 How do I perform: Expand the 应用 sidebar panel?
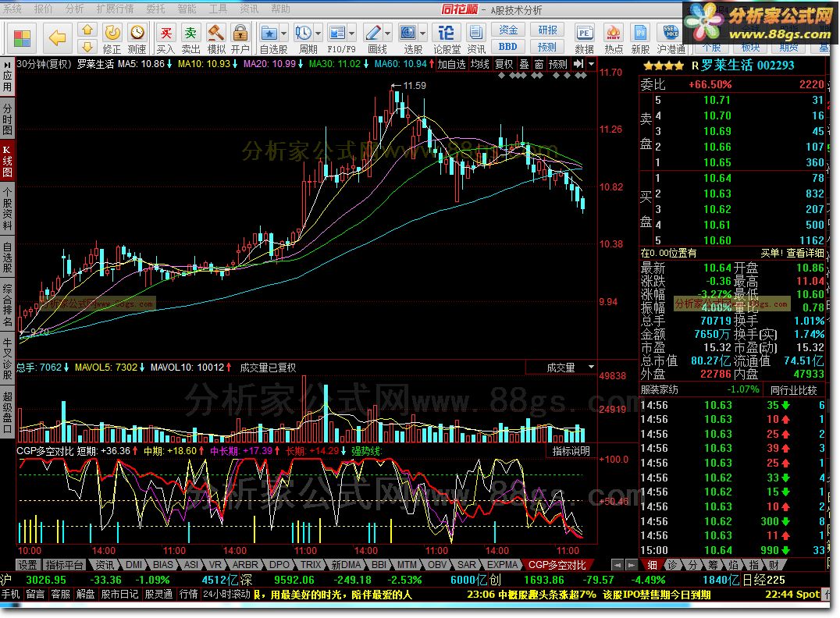point(7,76)
